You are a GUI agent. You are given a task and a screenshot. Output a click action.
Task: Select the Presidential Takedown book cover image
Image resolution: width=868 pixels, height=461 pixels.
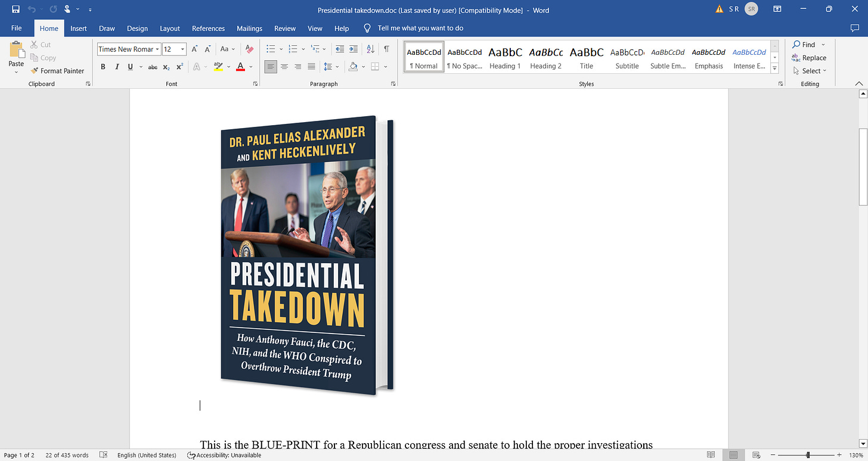[307, 255]
